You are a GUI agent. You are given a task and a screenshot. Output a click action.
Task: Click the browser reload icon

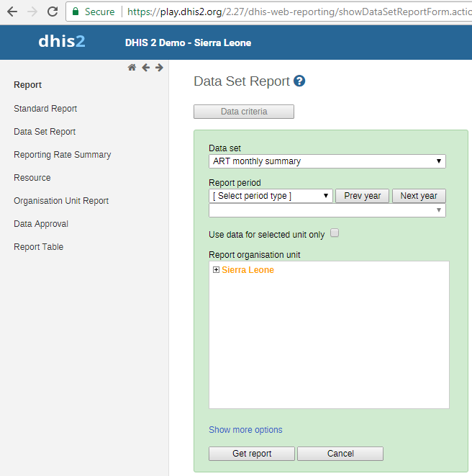coord(52,12)
